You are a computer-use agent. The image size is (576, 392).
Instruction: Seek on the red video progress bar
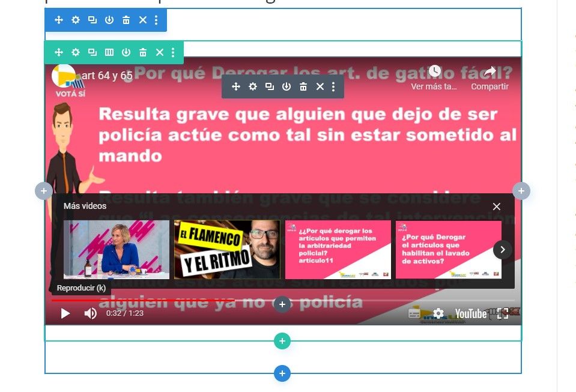(283, 300)
